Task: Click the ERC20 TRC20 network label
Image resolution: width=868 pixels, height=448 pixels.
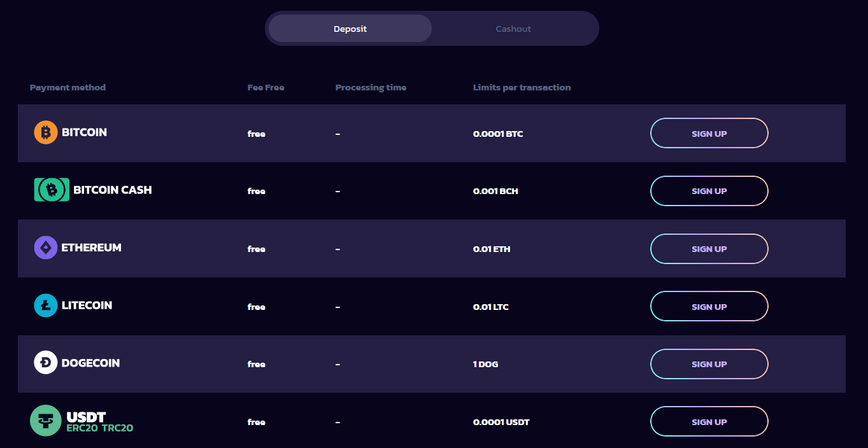Action: pos(100,428)
